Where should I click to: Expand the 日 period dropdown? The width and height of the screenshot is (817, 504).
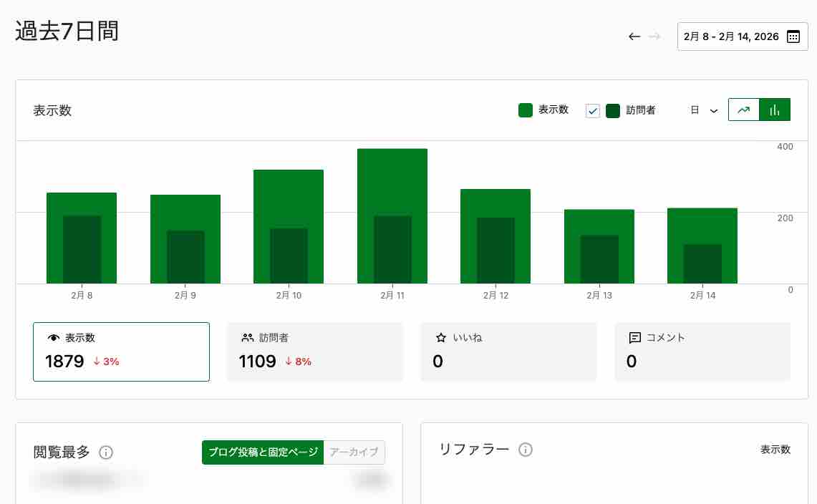pyautogui.click(x=704, y=110)
